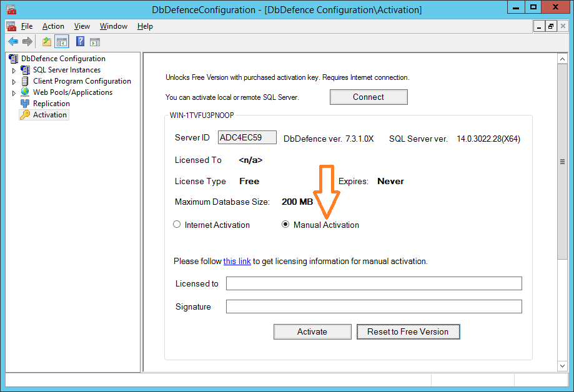Expand the Web Pools/Applications node
The width and height of the screenshot is (574, 392).
pos(14,93)
